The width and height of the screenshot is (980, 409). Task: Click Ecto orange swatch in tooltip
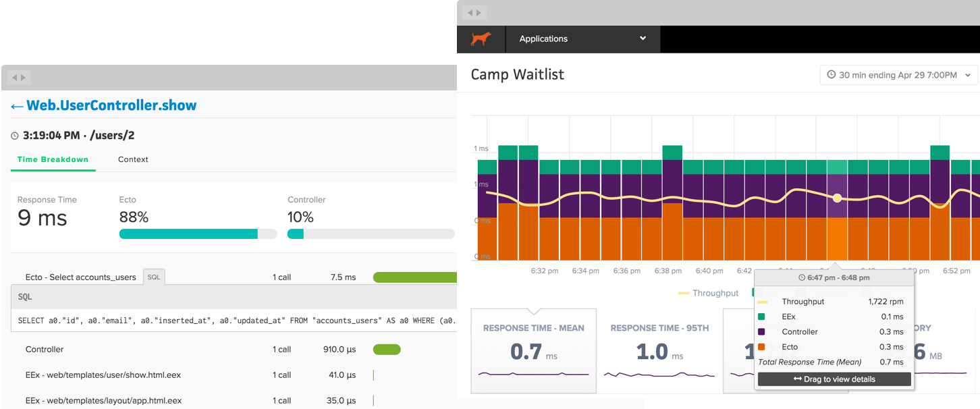coord(762,347)
